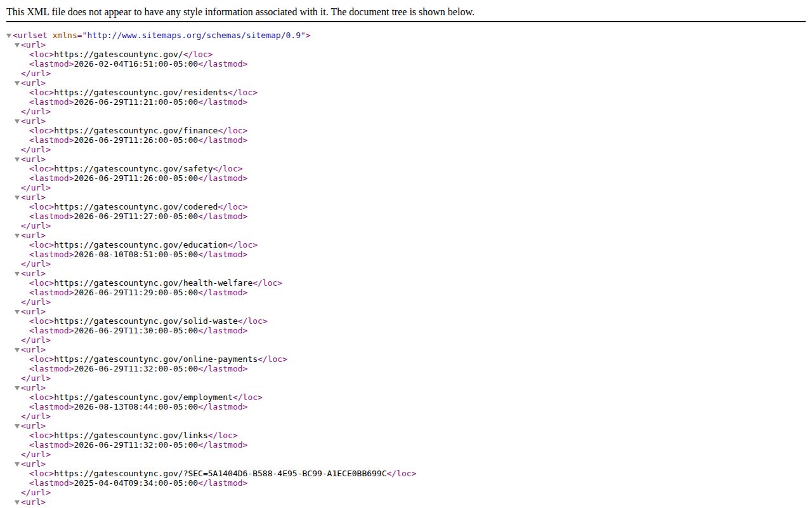Click the text https://gatescountync.gov/online-payments
The height and width of the screenshot is (508, 812).
tap(155, 359)
